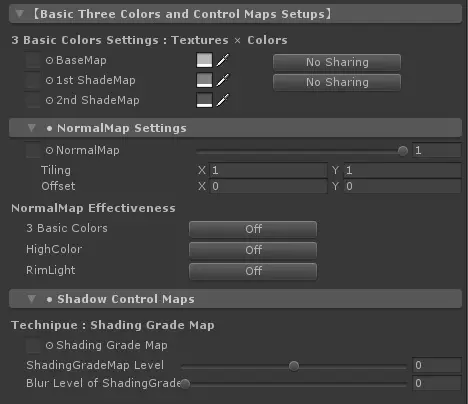Screen dimensions: 468x404
Task: Collapse the Shadow Control Maps foldout
Action: point(32,299)
